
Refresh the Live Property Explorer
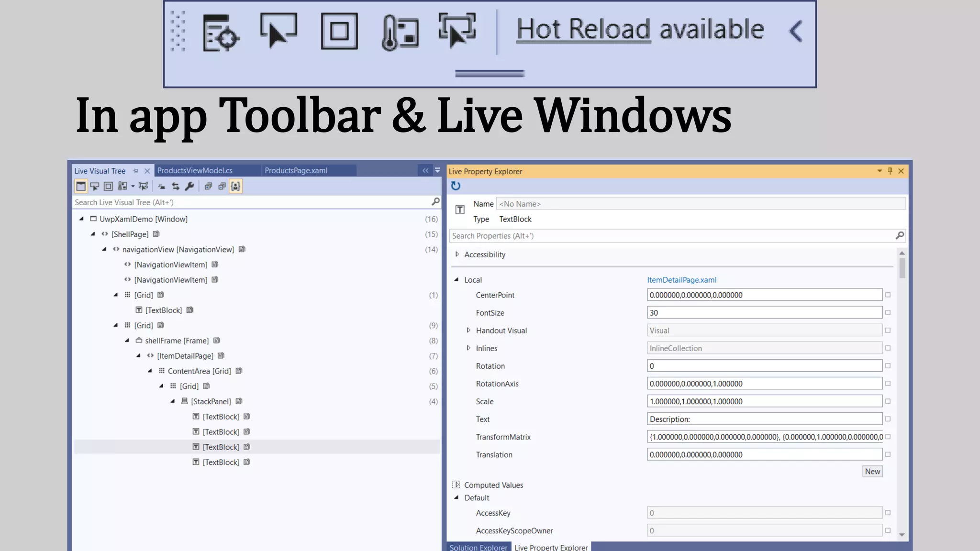click(456, 186)
